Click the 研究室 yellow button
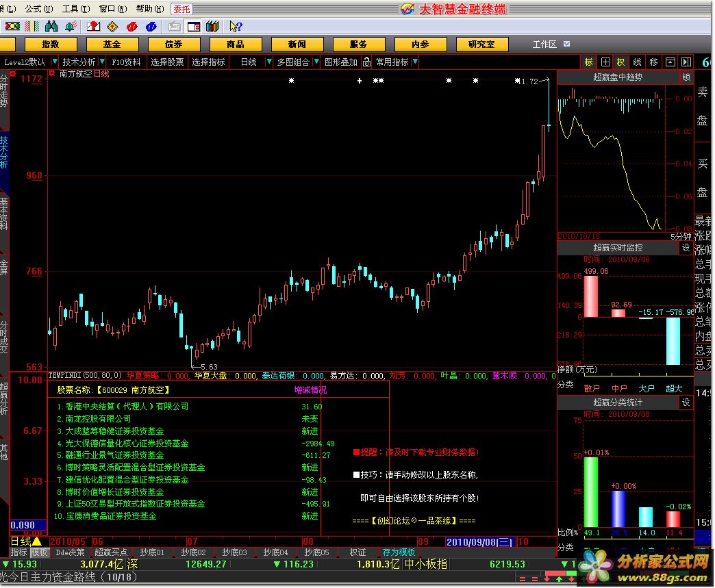 (x=481, y=44)
